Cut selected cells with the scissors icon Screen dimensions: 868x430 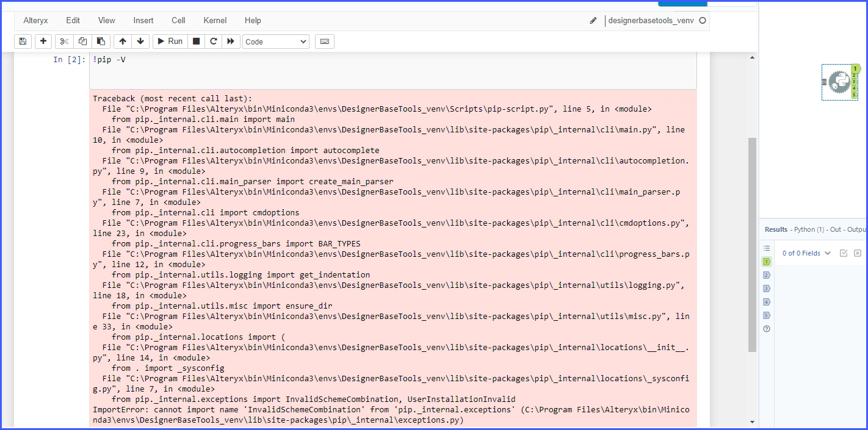tap(64, 41)
